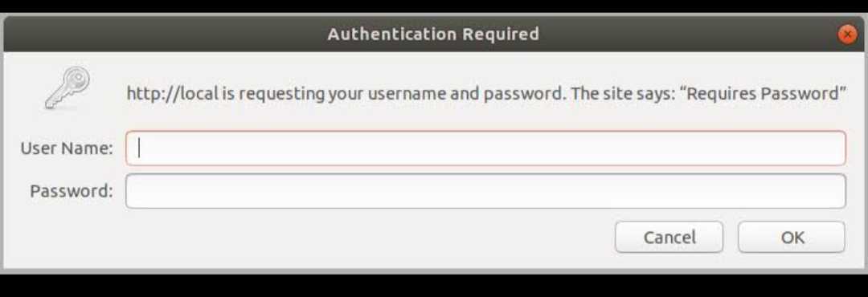Confirm credentials with the OK button
The image size is (868, 297).
click(792, 238)
